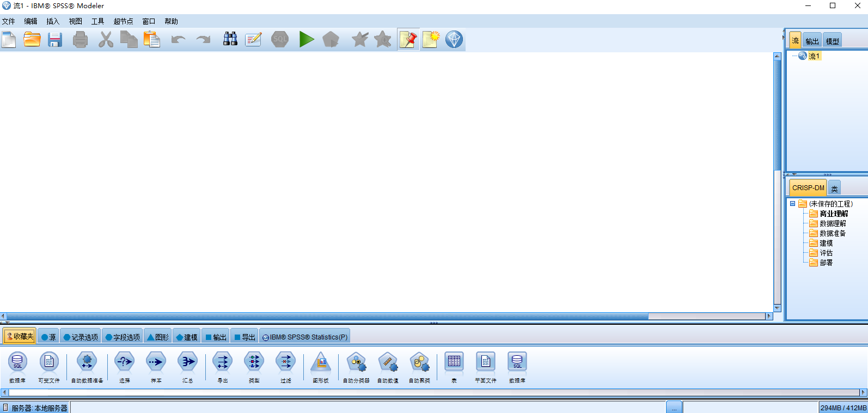Switch to the 输出 tab in manager pane
This screenshot has width=868, height=413.
click(812, 41)
